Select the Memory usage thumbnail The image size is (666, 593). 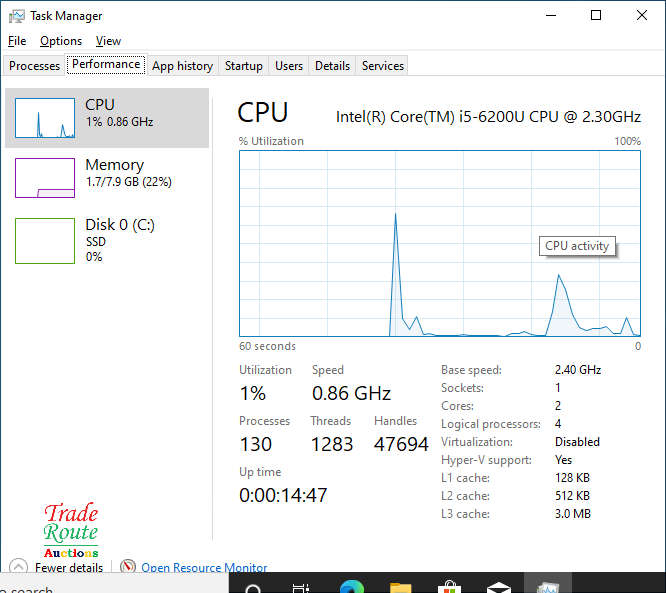tap(45, 178)
